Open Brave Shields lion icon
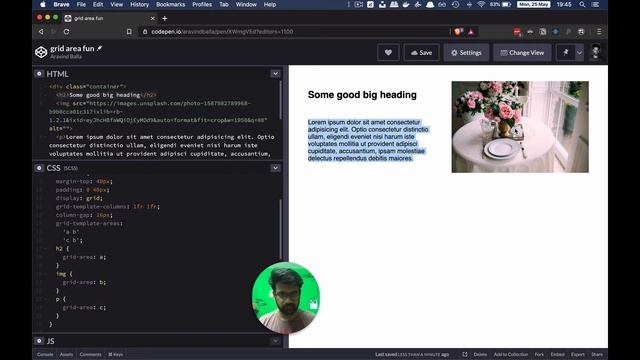 coord(458,31)
